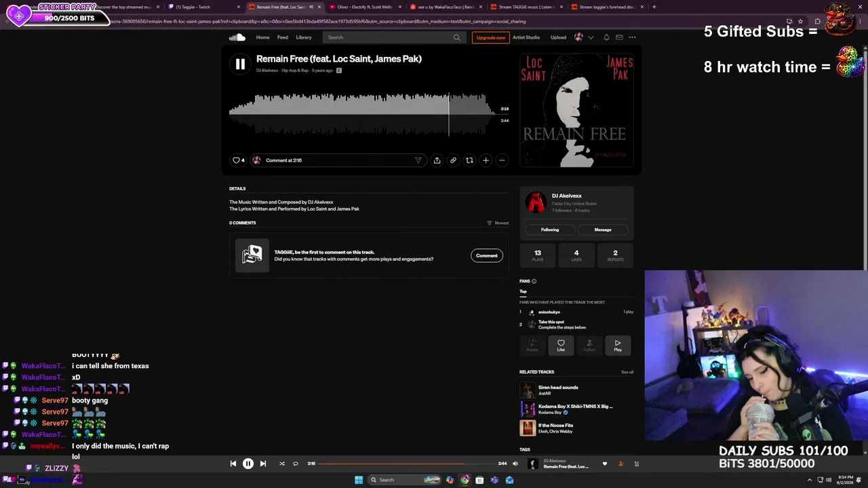Click the Play step in the fans panel
This screenshot has width=868, height=488.
click(618, 345)
